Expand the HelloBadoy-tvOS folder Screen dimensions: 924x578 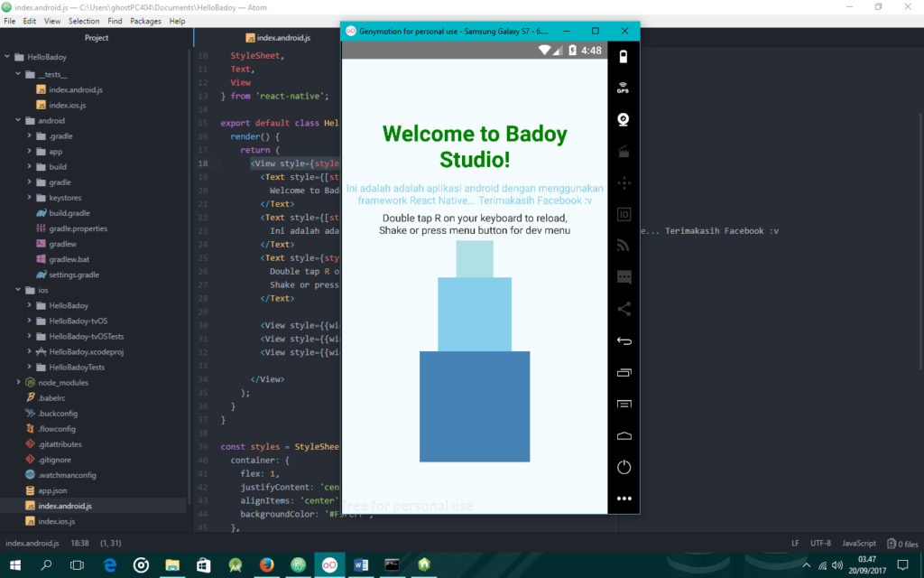point(29,321)
